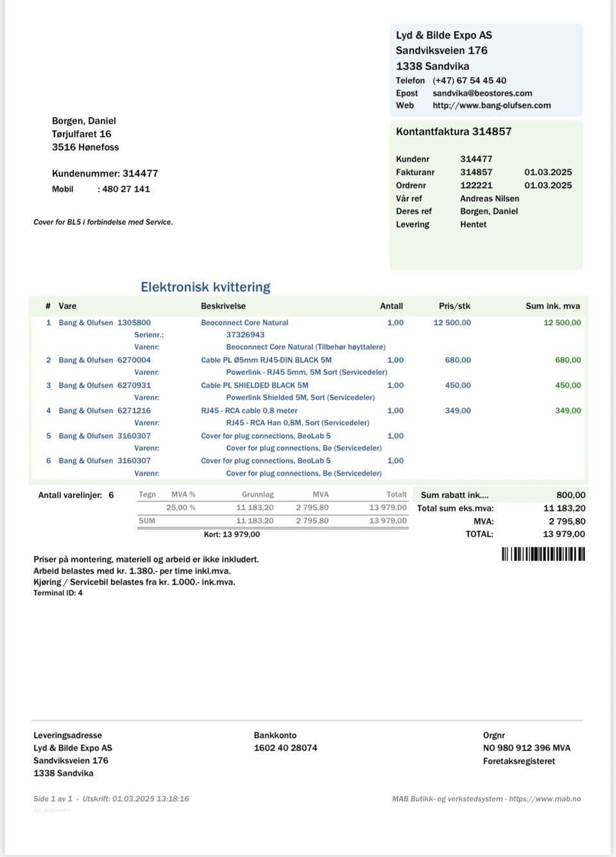Click the phone number (+47) 67 54 45 40
The width and height of the screenshot is (616, 857).
pyautogui.click(x=469, y=80)
